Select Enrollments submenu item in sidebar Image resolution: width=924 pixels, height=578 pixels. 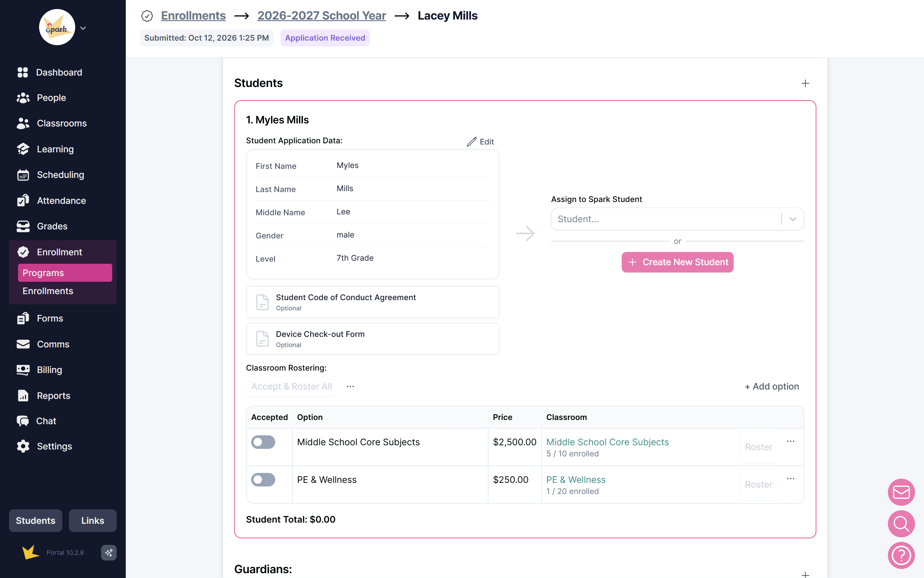pyautogui.click(x=48, y=291)
